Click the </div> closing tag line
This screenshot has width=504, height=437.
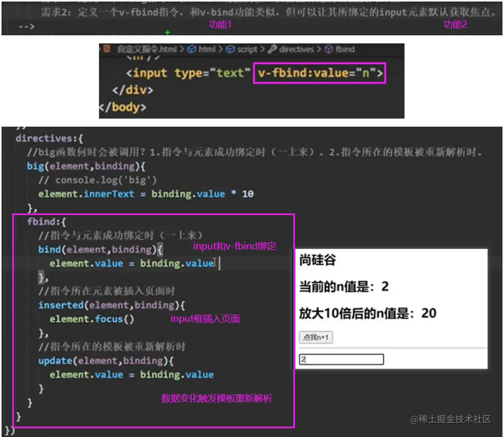tap(133, 90)
